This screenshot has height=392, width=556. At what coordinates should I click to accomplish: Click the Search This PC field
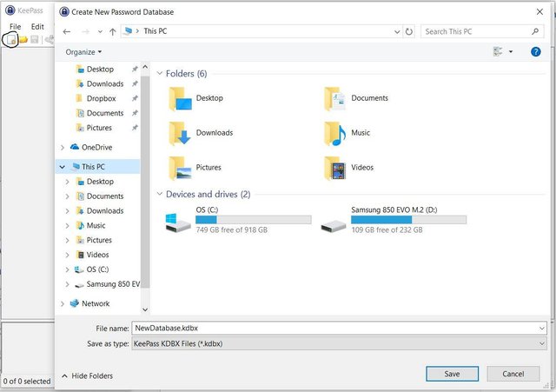point(482,31)
